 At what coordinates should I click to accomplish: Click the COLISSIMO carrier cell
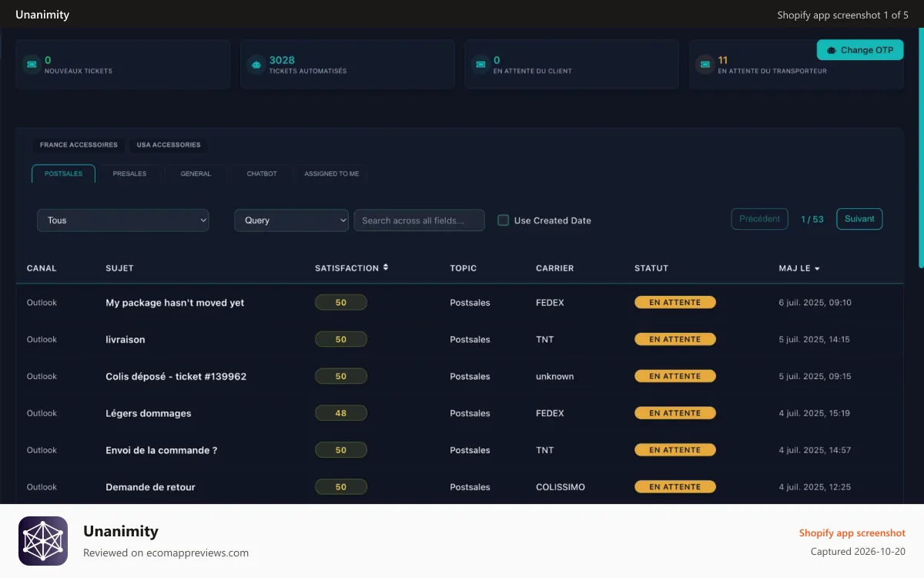coord(561,487)
